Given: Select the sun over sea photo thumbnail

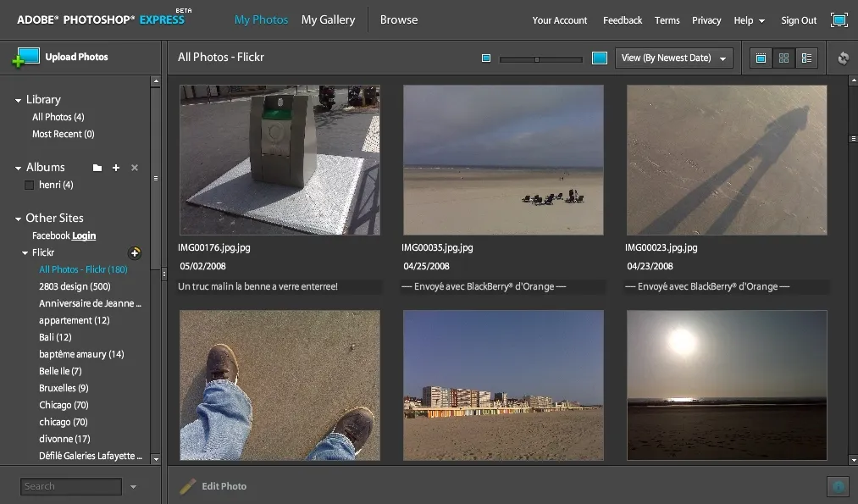Looking at the screenshot, I should pos(727,385).
